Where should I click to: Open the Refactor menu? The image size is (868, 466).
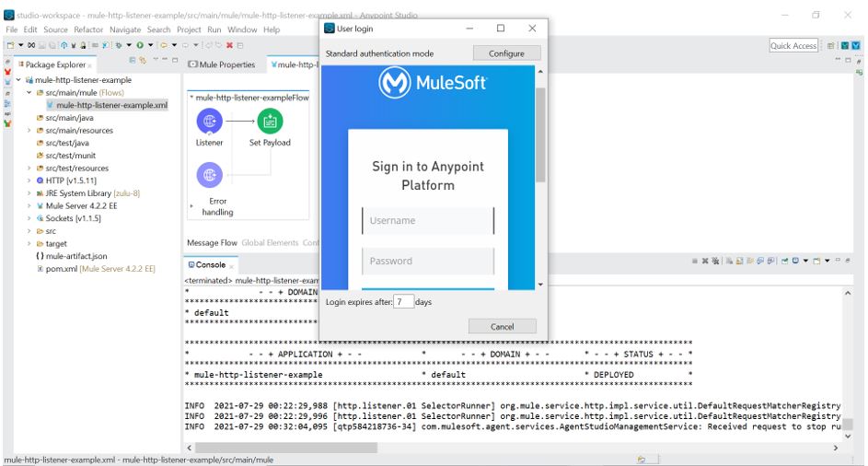[x=88, y=29]
